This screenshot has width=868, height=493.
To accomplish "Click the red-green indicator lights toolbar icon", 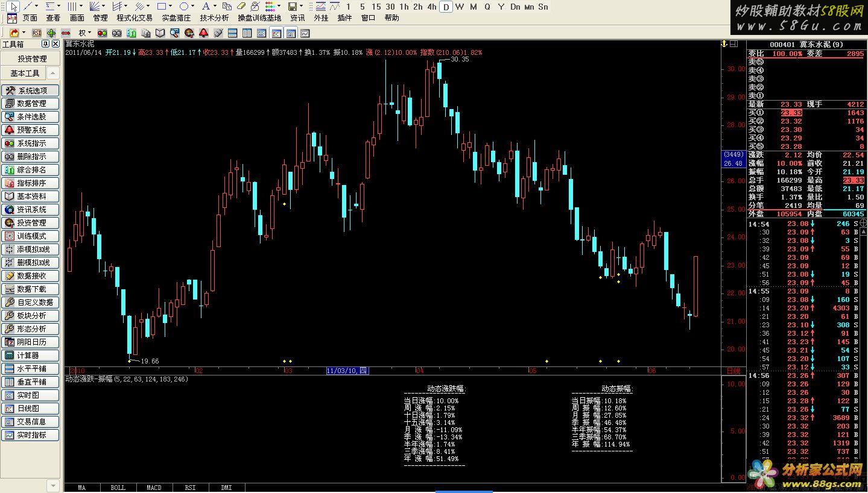I will (102, 33).
